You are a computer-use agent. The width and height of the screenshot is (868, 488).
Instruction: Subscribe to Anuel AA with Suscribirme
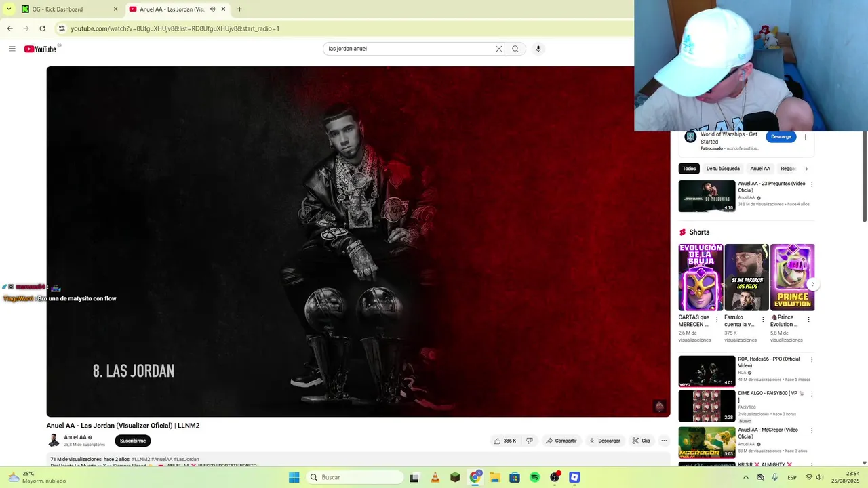click(x=133, y=441)
